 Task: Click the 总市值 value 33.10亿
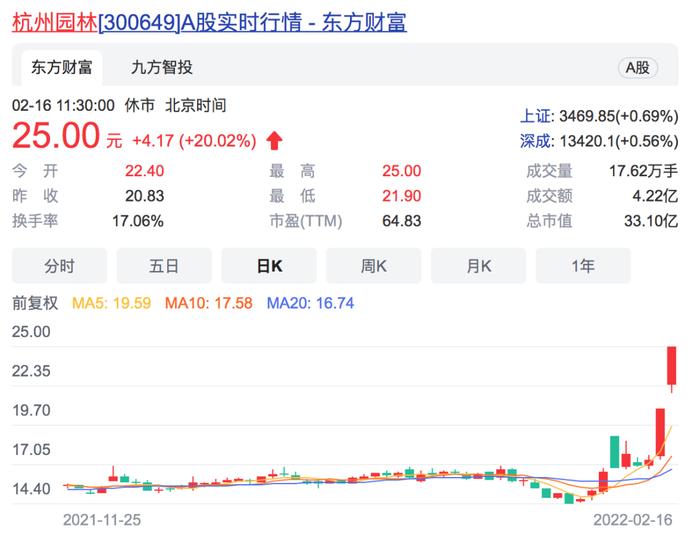651,221
